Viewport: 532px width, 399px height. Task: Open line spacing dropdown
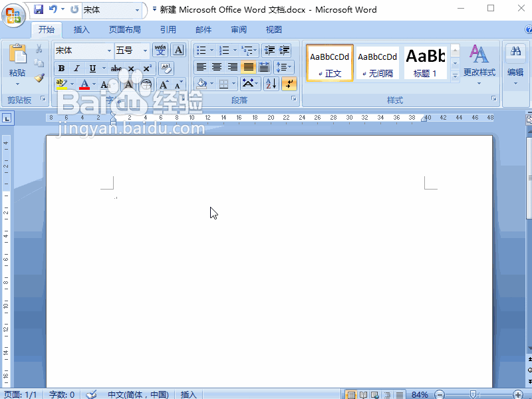[284, 67]
